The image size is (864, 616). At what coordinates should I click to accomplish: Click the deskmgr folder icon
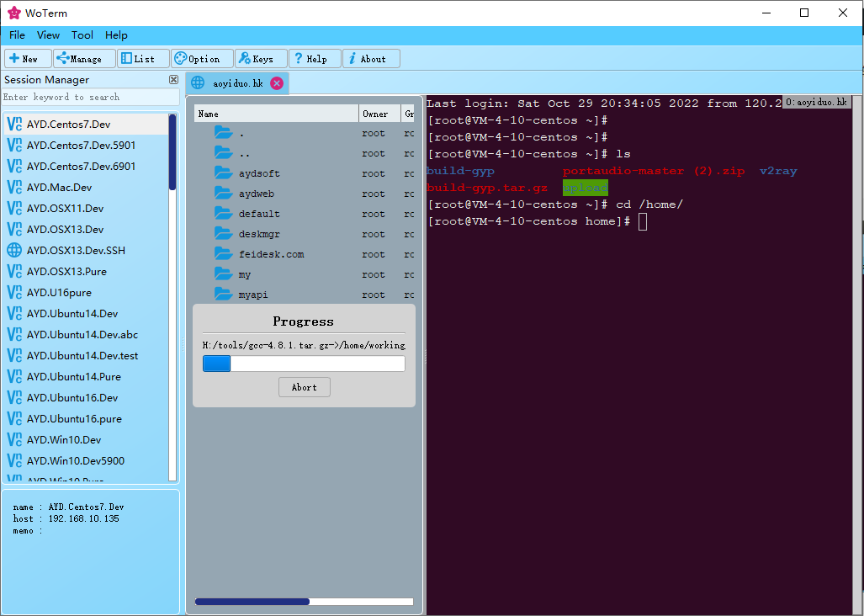pos(223,234)
